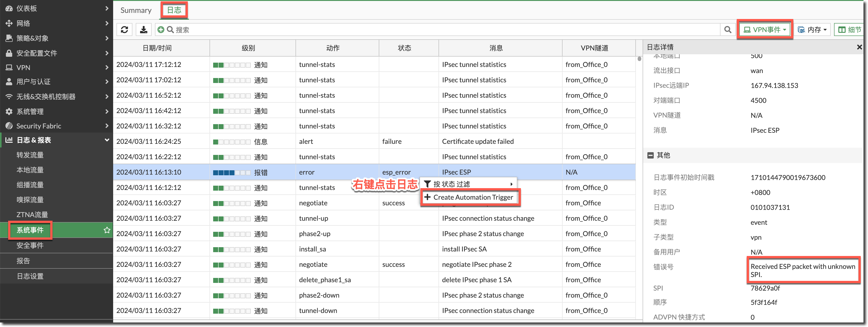Click the delete IPsec phase 1 SA message
This screenshot has width=868, height=327.
coord(477,280)
